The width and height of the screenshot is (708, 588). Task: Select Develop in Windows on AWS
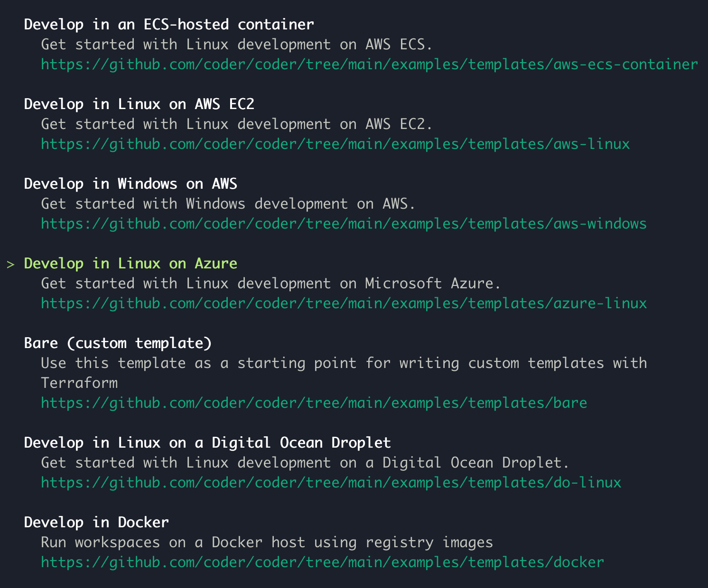click(x=130, y=184)
